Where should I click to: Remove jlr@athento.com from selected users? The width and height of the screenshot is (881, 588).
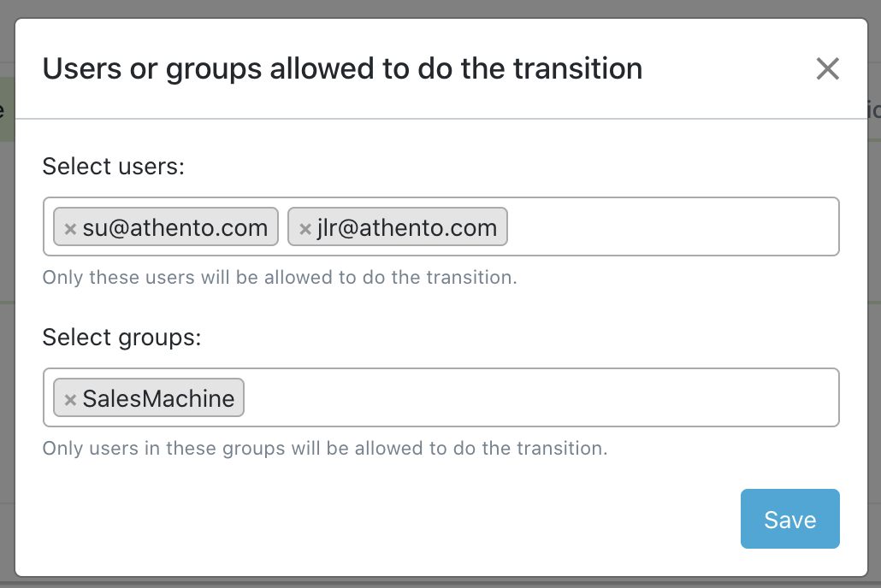[305, 229]
